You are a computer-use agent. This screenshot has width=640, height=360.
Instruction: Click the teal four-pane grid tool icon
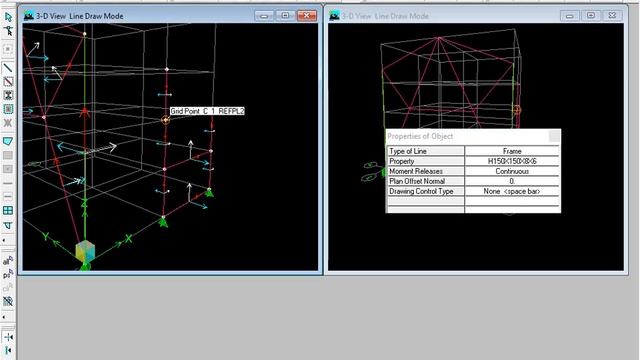tap(8, 211)
